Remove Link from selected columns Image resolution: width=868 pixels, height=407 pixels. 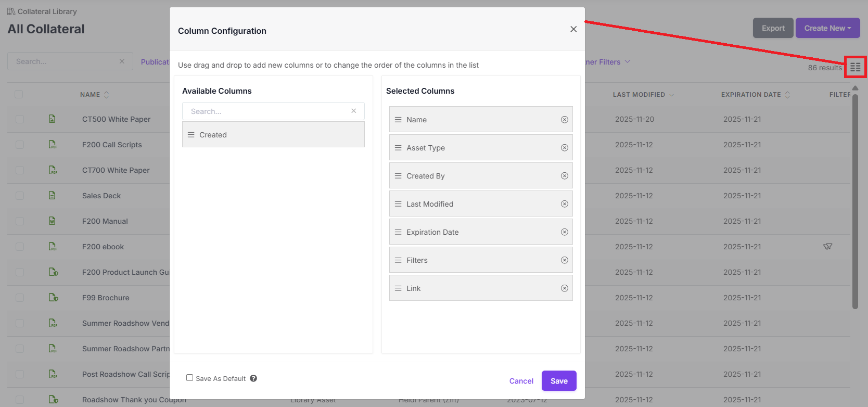click(565, 288)
